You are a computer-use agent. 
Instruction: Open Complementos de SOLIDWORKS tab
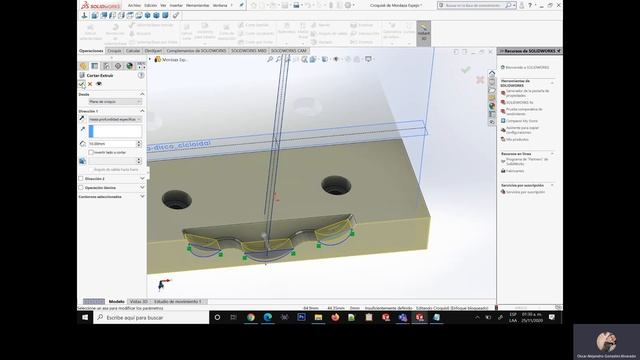coord(196,51)
